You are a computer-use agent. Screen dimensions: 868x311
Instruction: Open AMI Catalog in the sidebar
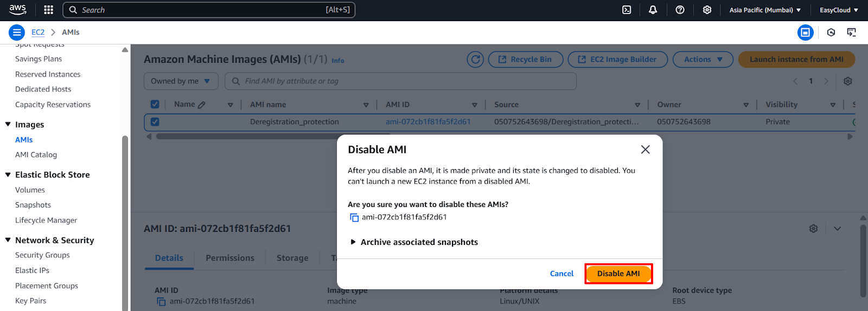click(x=36, y=155)
